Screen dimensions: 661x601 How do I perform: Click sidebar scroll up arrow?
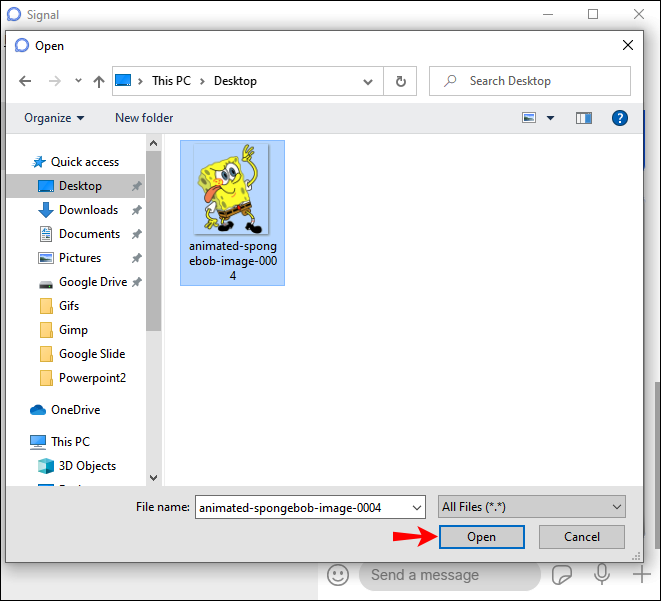pyautogui.click(x=153, y=143)
